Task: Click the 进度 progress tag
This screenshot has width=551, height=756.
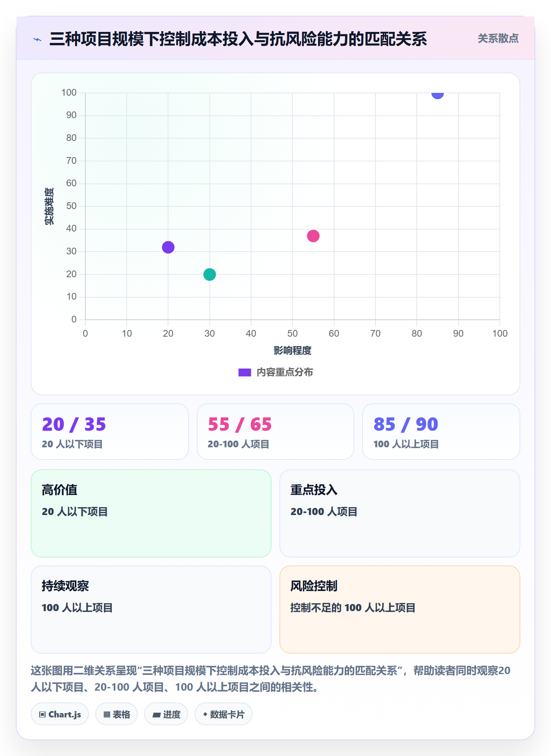Action: (166, 714)
